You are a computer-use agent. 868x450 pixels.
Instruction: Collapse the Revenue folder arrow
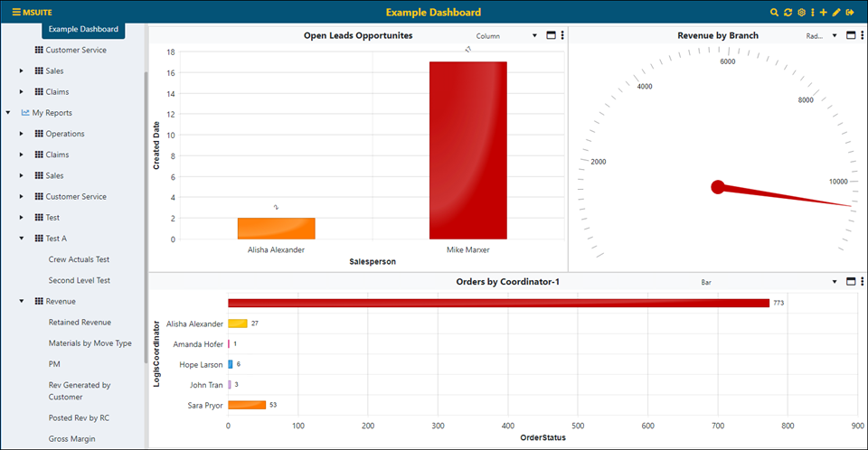coord(22,301)
